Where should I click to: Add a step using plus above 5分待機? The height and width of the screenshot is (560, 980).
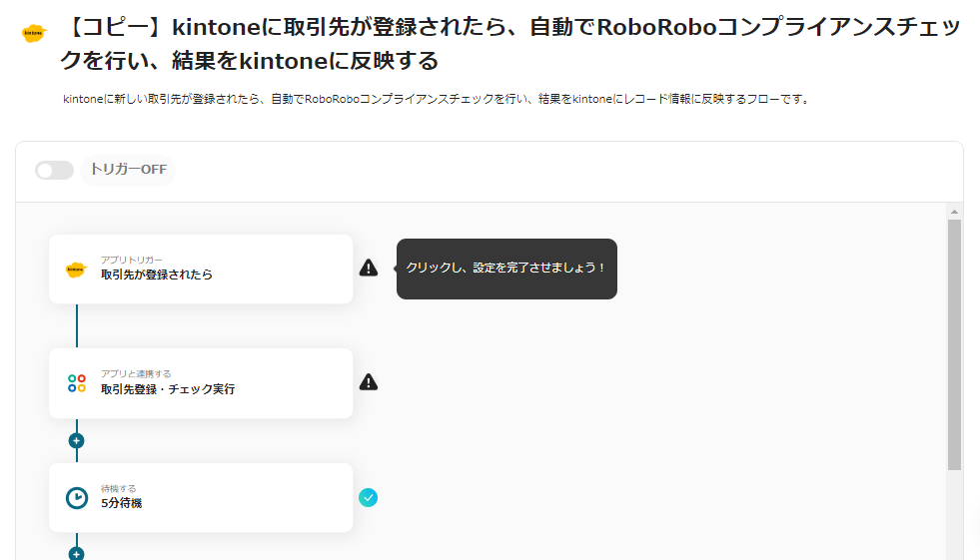pos(76,440)
